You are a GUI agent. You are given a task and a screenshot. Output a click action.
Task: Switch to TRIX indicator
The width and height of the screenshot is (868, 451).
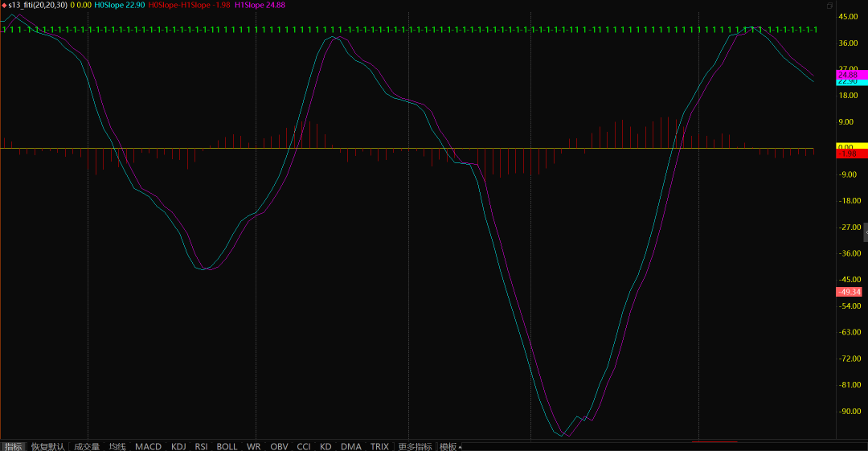pos(379,446)
